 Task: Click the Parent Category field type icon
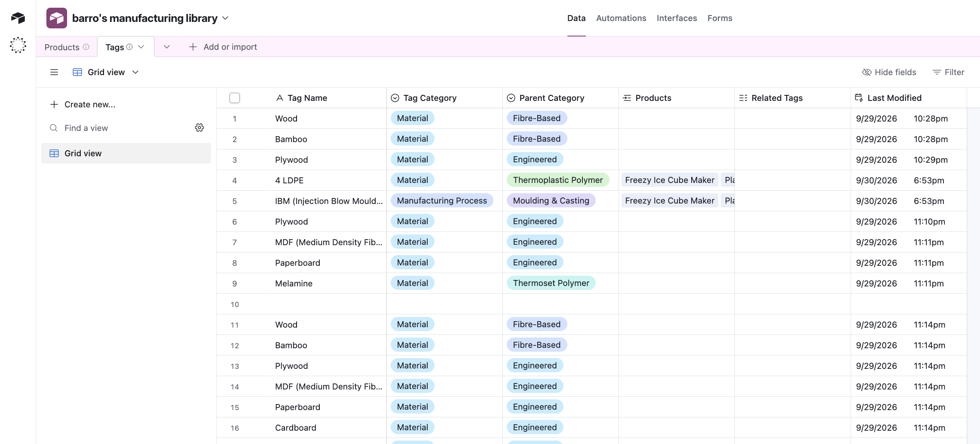click(511, 98)
